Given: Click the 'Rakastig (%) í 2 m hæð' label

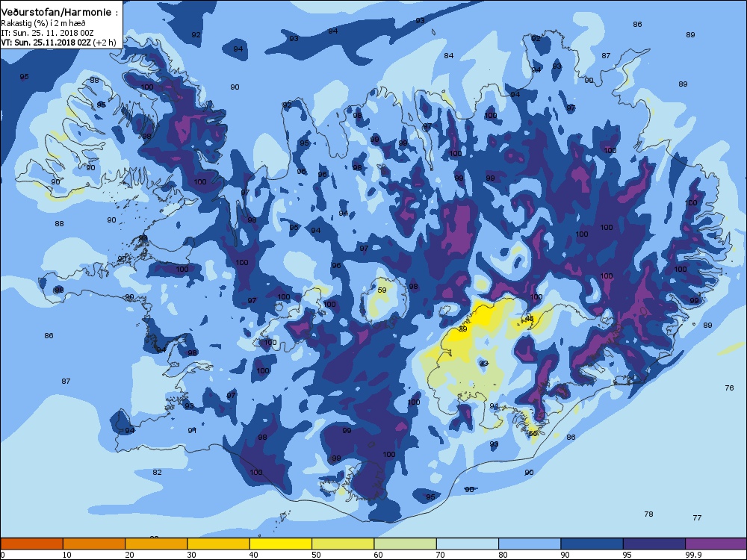Looking at the screenshot, I should click(x=43, y=23).
